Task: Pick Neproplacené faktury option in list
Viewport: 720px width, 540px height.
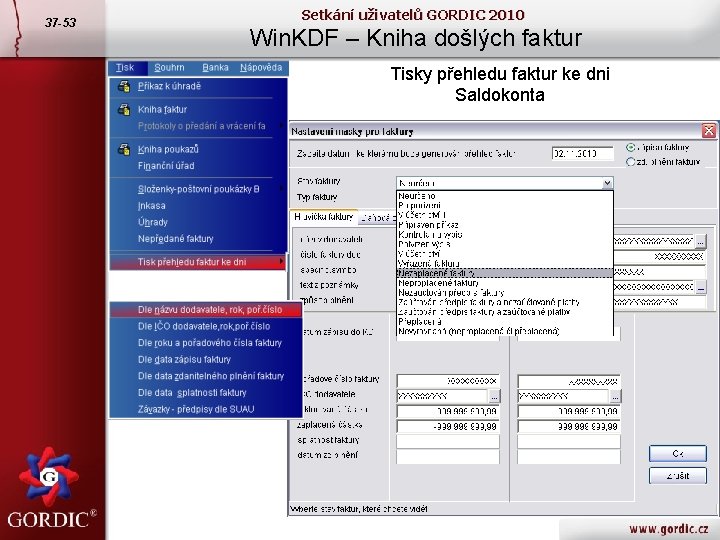Action: 505,283
